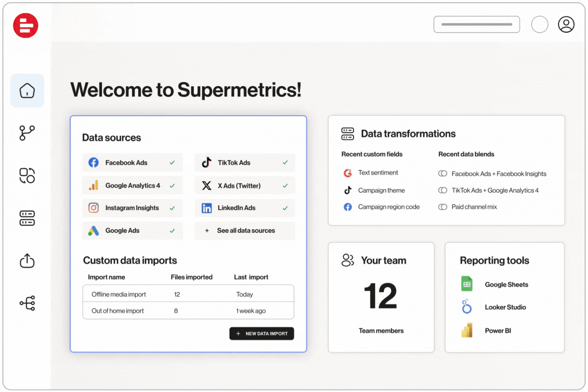The image size is (588, 392).
Task: Select Power BI reporting tool label
Action: click(x=498, y=331)
